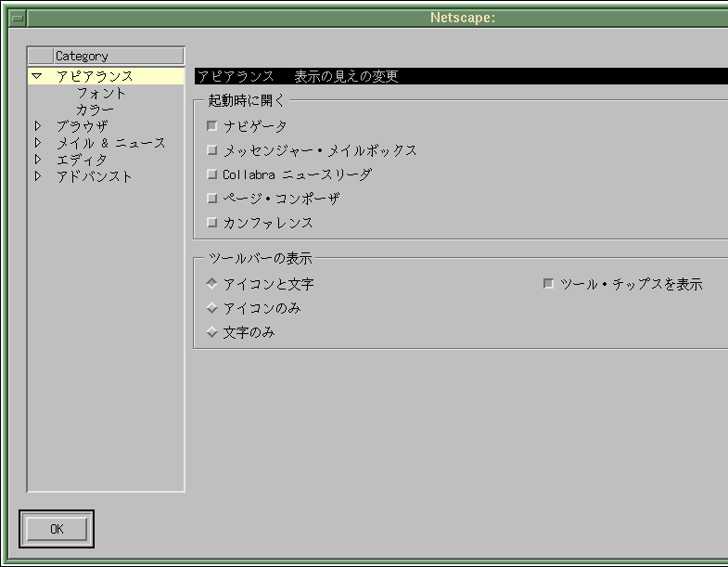Expand the ブラウザ category triangle

click(x=38, y=126)
